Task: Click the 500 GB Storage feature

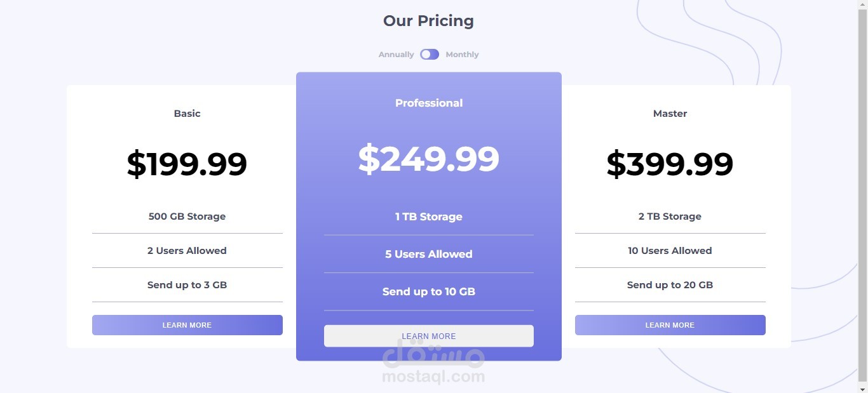Action: 187,216
